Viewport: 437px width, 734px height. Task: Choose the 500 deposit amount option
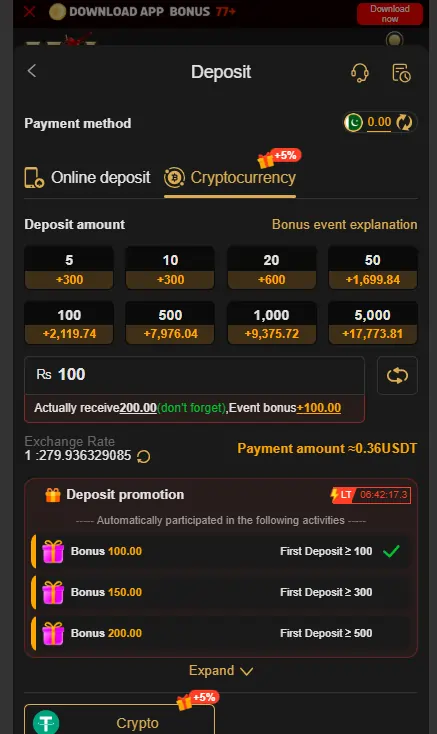point(170,323)
